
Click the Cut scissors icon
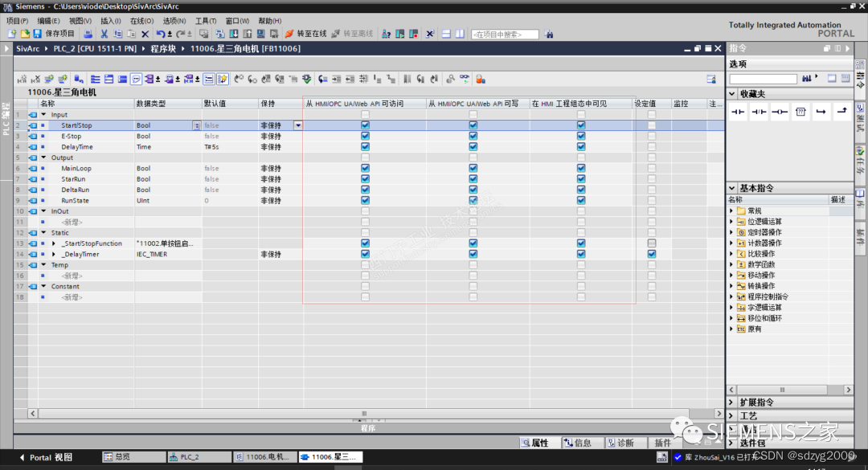(104, 34)
